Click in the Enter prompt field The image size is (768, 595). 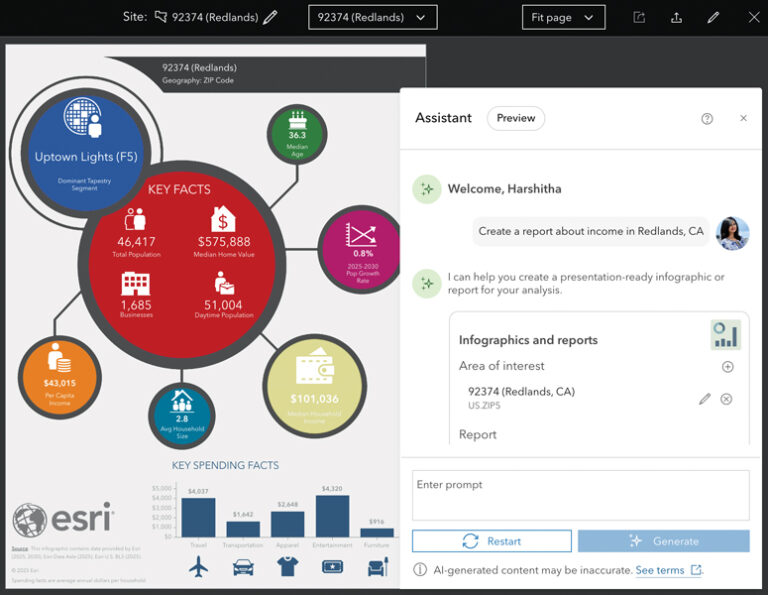580,495
